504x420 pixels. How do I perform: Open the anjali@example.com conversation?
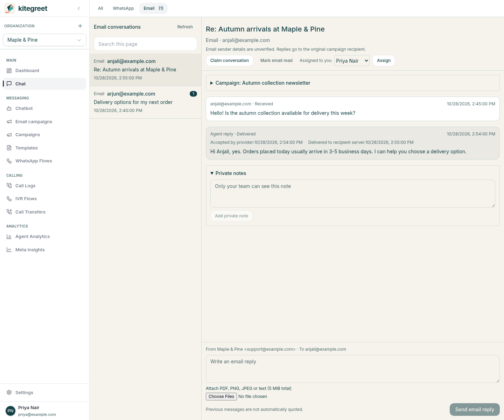[x=145, y=70]
